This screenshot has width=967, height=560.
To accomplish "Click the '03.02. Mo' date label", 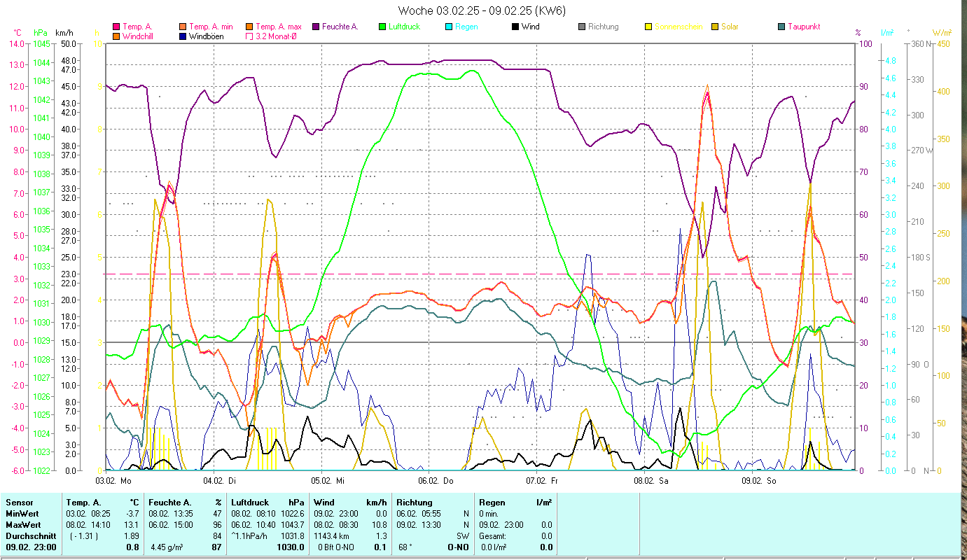I will tap(113, 481).
